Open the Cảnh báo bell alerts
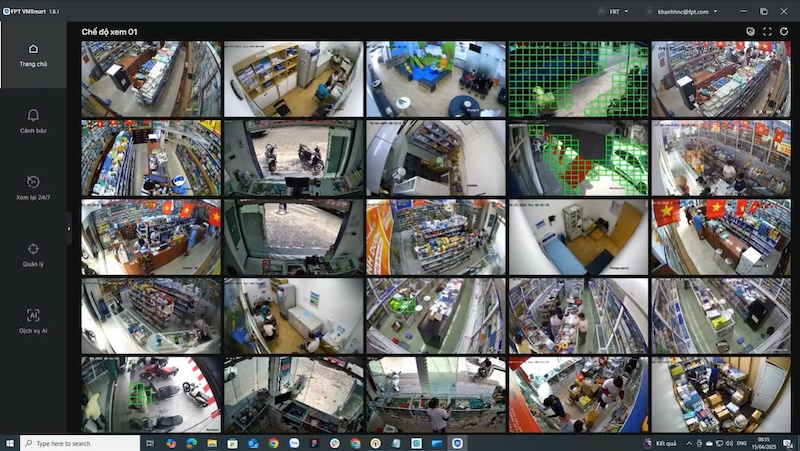 pos(33,121)
